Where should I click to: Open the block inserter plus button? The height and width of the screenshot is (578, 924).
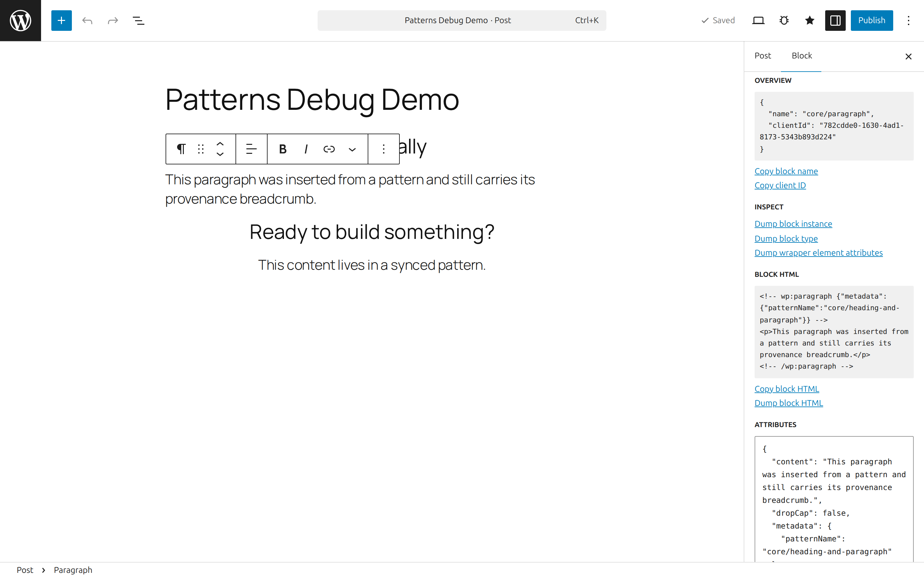[62, 20]
